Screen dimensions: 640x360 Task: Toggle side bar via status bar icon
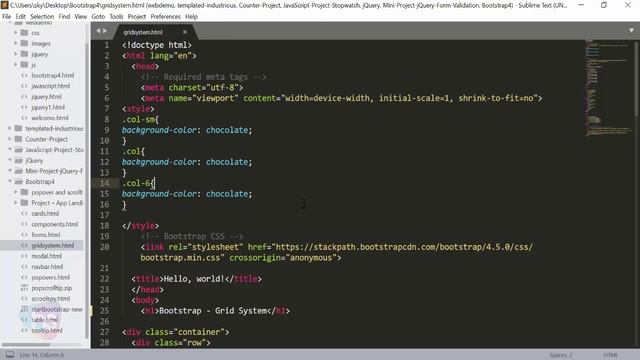(10, 355)
